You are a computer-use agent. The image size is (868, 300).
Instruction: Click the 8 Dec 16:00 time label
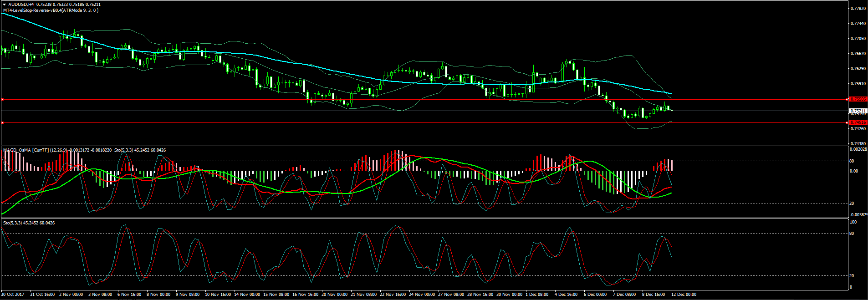point(654,295)
